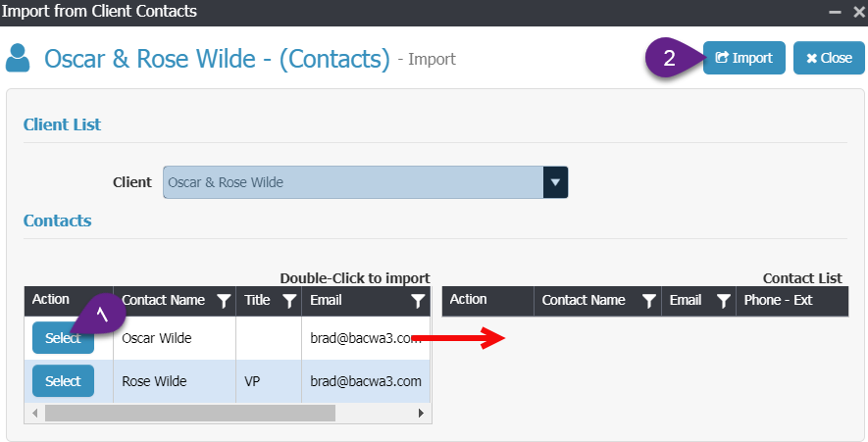Click Email filter icon in Contact List grid
This screenshot has height=442, width=868.
click(723, 301)
